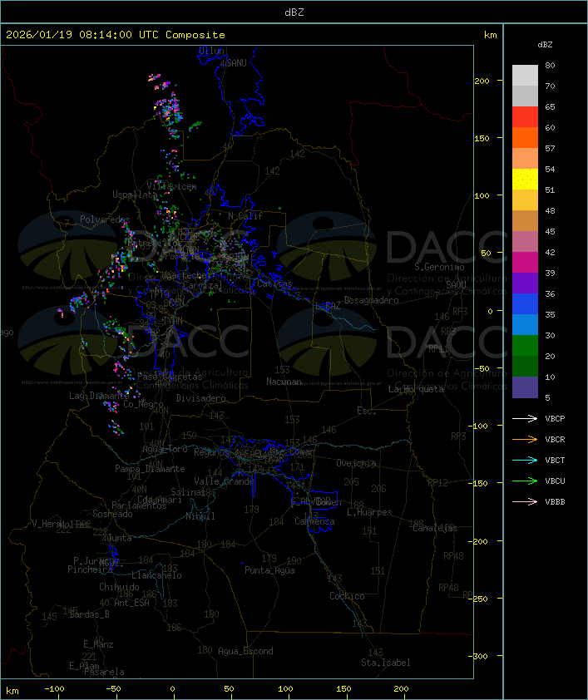The image size is (588, 700).
Task: Click the dBZ title at top
Action: click(x=294, y=12)
